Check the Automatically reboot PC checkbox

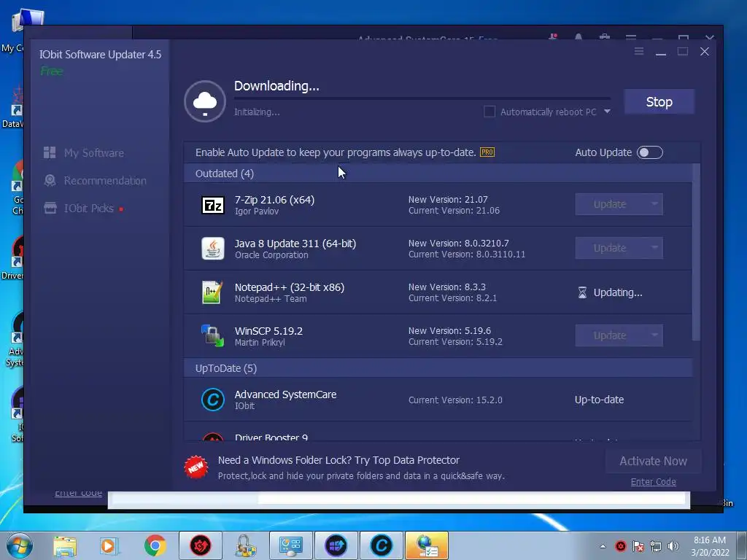[489, 112]
